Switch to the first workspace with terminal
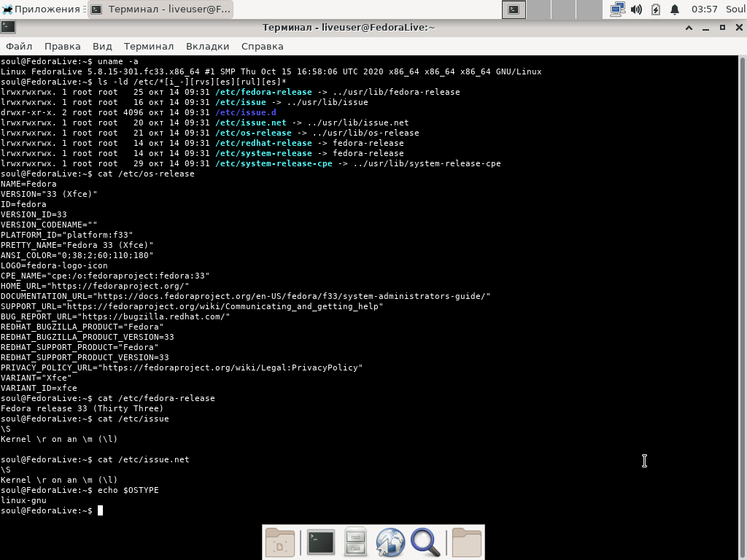This screenshot has width=747, height=560. 514,9
